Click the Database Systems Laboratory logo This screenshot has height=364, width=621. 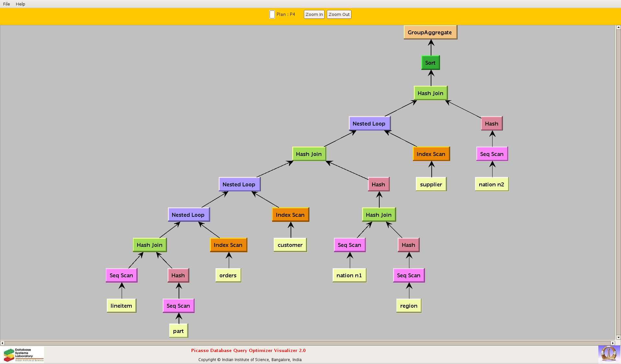(x=23, y=355)
